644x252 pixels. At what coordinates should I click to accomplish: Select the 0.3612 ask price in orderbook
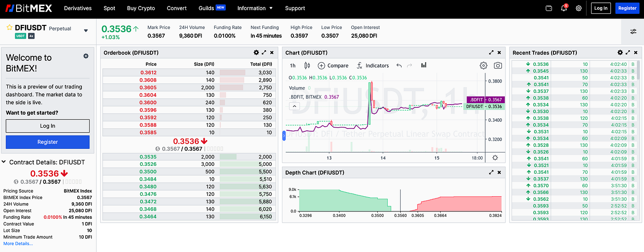click(x=148, y=72)
